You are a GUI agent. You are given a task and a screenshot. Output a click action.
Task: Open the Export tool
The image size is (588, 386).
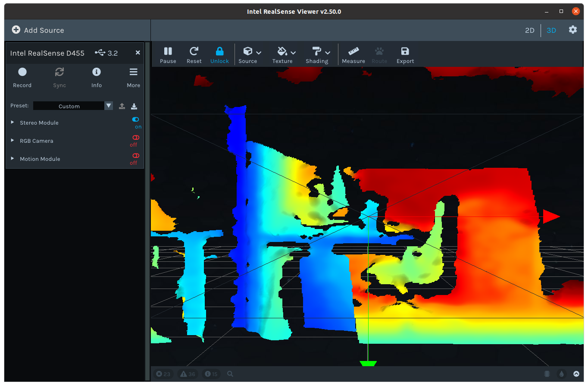point(405,54)
